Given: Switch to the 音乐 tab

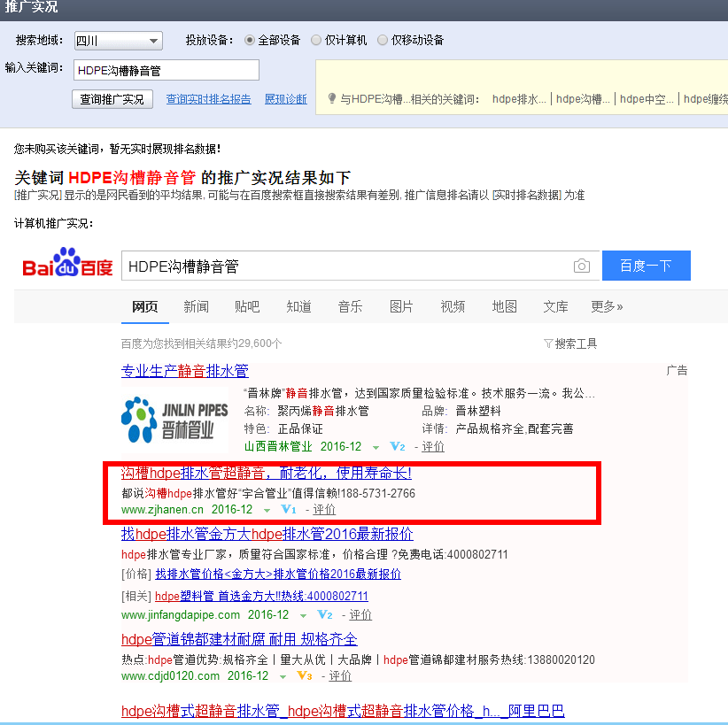Looking at the screenshot, I should [350, 307].
